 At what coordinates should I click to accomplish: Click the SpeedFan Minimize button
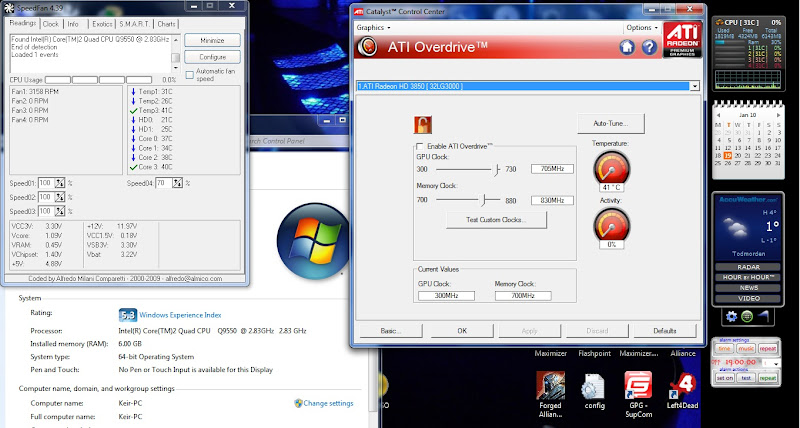(x=212, y=40)
